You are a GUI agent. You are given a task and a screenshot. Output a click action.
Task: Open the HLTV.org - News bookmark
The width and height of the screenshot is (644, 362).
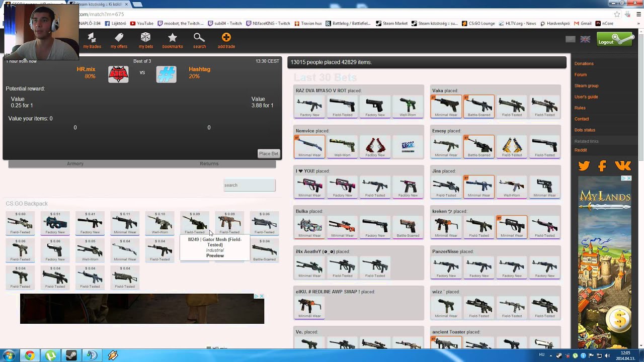pyautogui.click(x=517, y=23)
